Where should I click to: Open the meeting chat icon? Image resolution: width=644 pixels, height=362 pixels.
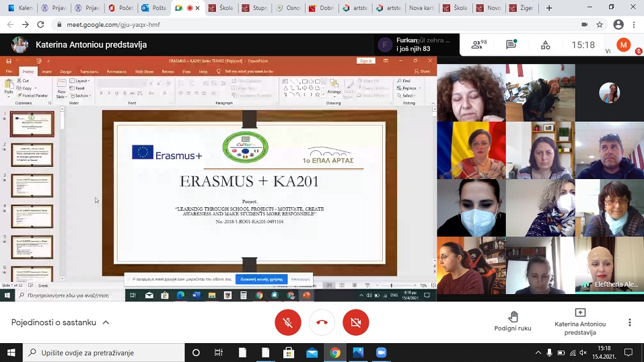[x=511, y=44]
